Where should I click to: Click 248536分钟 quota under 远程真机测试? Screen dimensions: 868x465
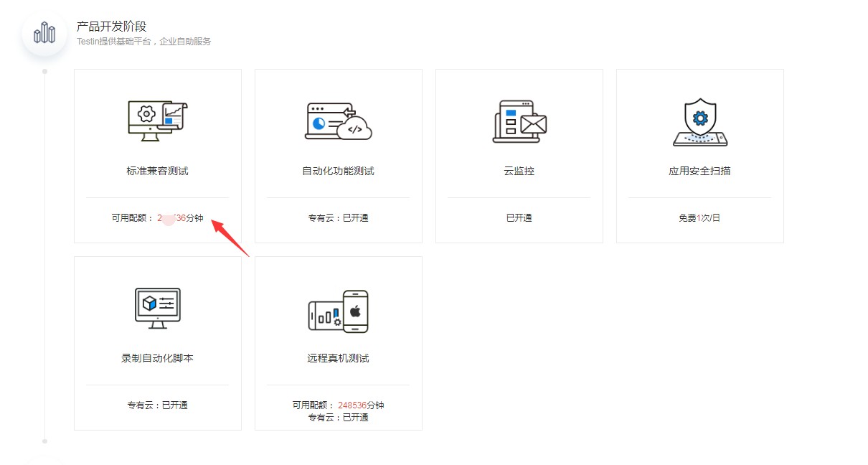point(362,405)
